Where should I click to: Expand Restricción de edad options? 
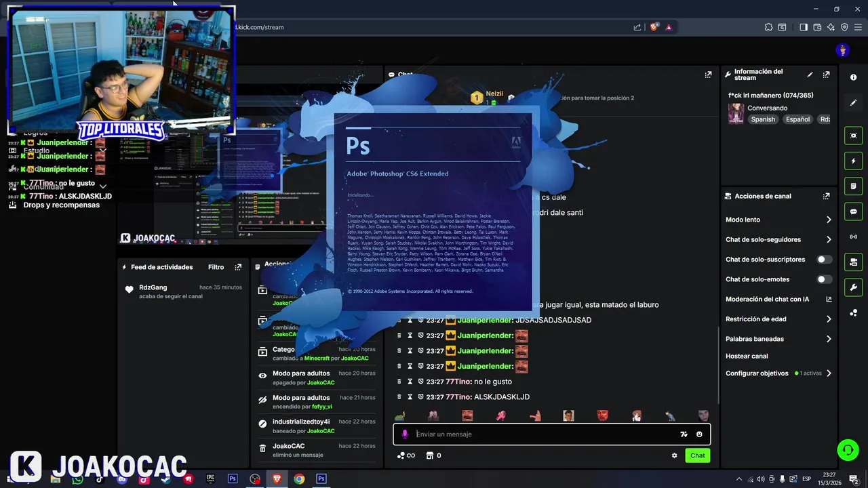829,319
